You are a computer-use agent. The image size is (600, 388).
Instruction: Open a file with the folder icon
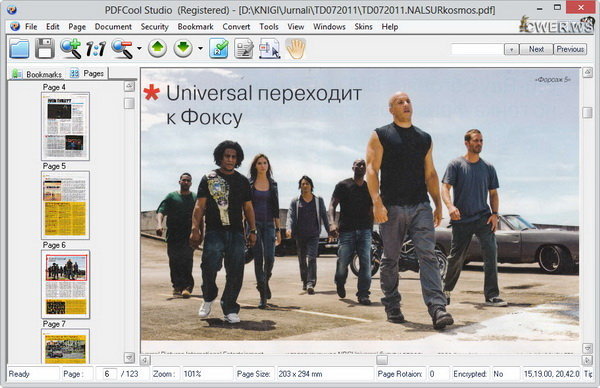pyautogui.click(x=19, y=49)
